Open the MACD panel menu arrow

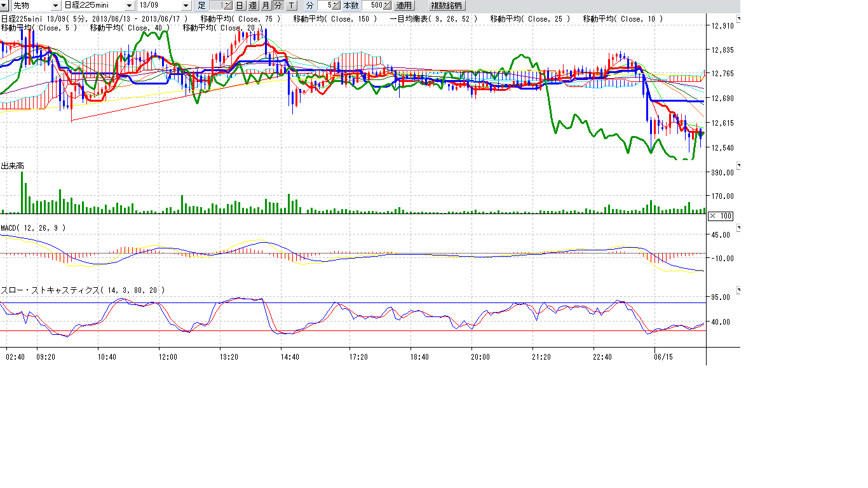coord(738,227)
